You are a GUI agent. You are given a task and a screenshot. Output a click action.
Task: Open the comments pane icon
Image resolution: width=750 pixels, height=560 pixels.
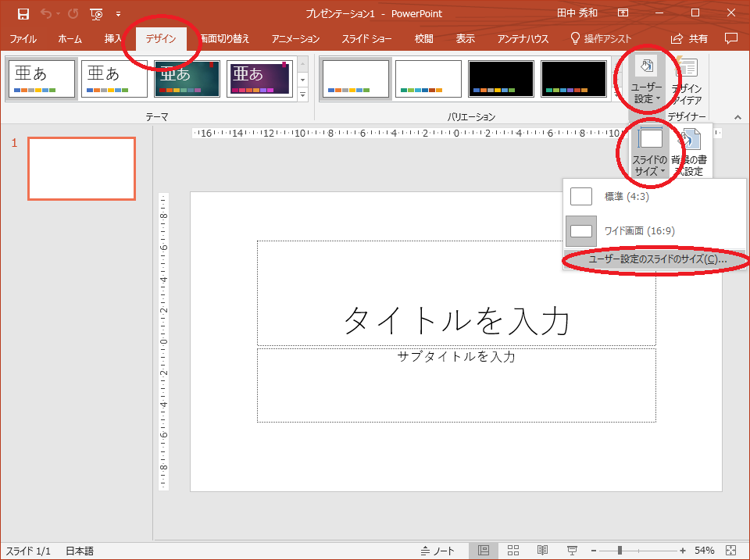pyautogui.click(x=730, y=38)
